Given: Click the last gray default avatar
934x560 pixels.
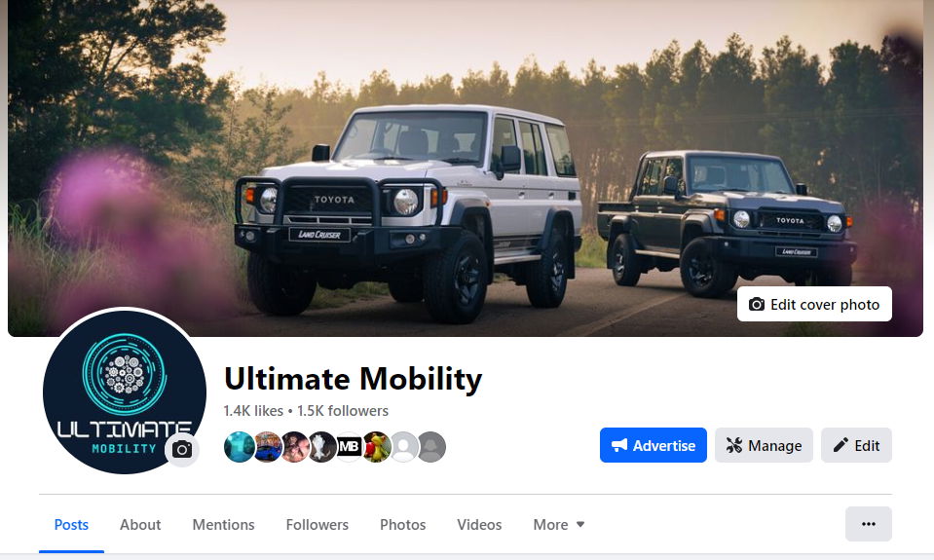Looking at the screenshot, I should [431, 447].
